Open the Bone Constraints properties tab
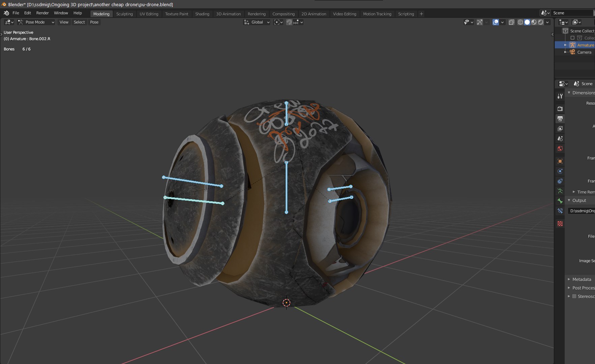This screenshot has width=595, height=364. (560, 211)
